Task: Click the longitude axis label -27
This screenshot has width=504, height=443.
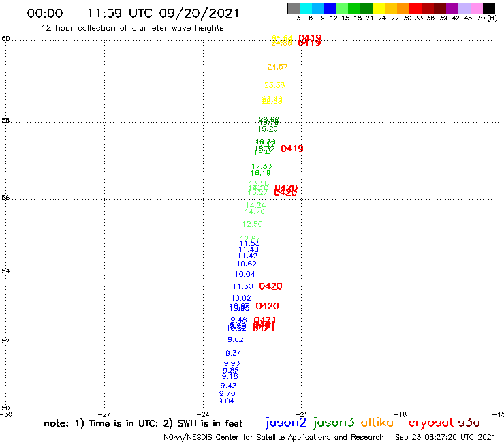Action: 104,414
